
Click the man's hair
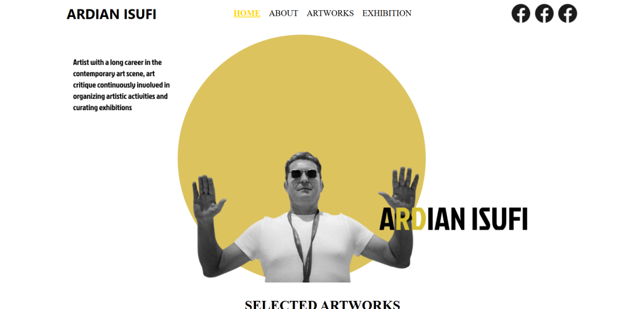[303, 159]
